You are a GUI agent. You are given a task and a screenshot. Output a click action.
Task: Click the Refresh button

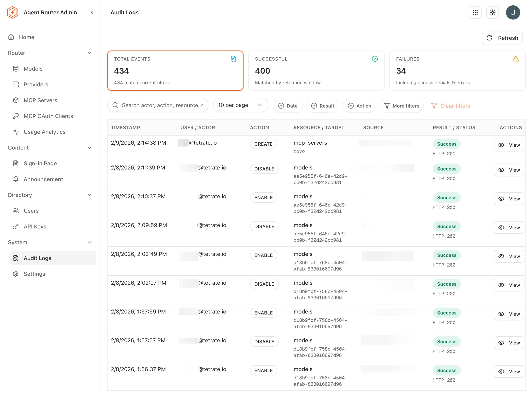pos(502,38)
